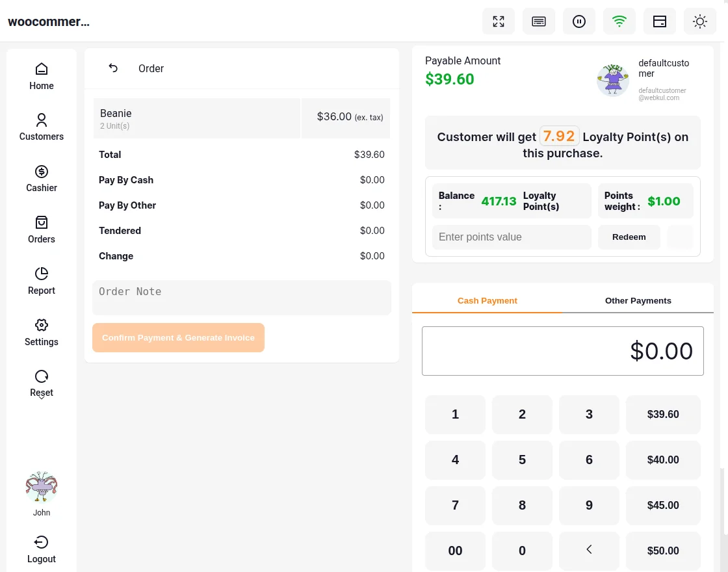The width and height of the screenshot is (728, 572).
Task: Click Confirm Payment & Generate Invoice
Action: tap(178, 337)
